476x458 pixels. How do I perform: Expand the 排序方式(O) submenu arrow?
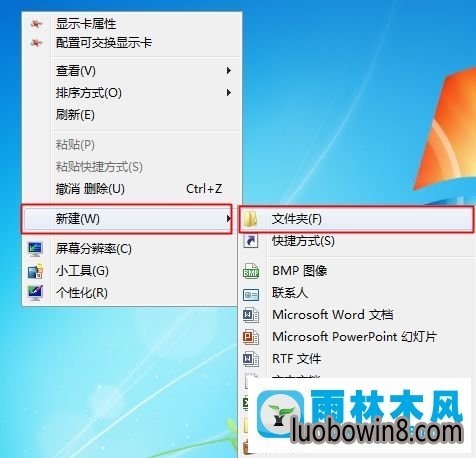[x=229, y=93]
